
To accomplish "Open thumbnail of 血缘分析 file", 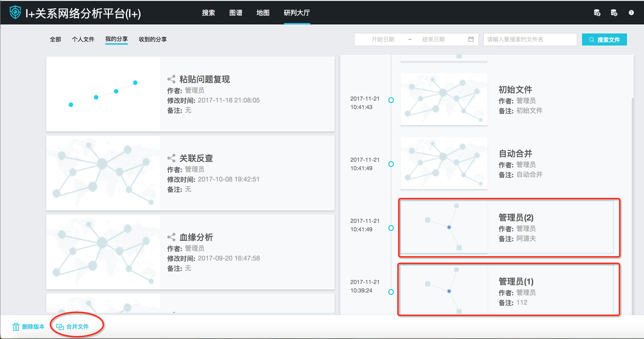I will coord(103,252).
